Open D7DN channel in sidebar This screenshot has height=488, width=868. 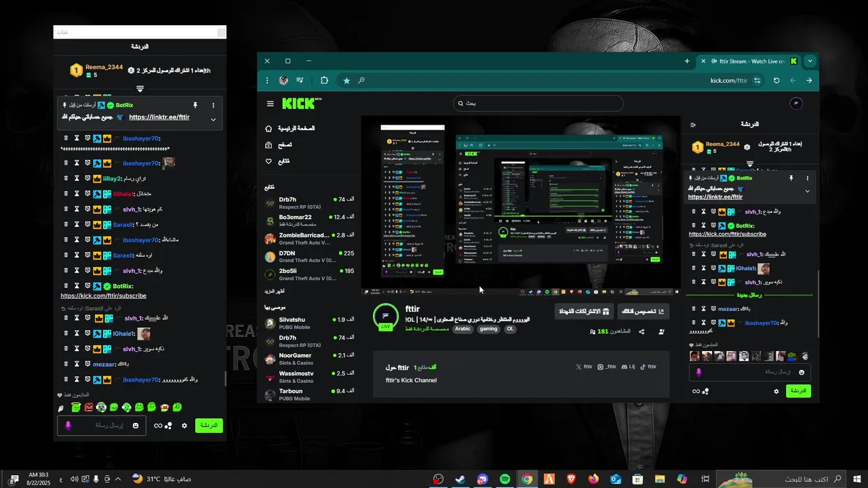(x=309, y=256)
